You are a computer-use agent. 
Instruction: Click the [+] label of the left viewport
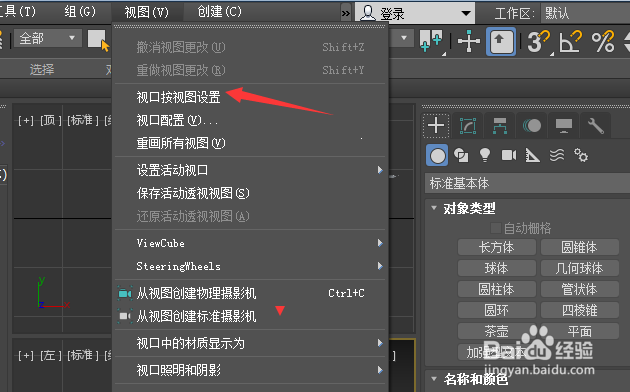26,355
